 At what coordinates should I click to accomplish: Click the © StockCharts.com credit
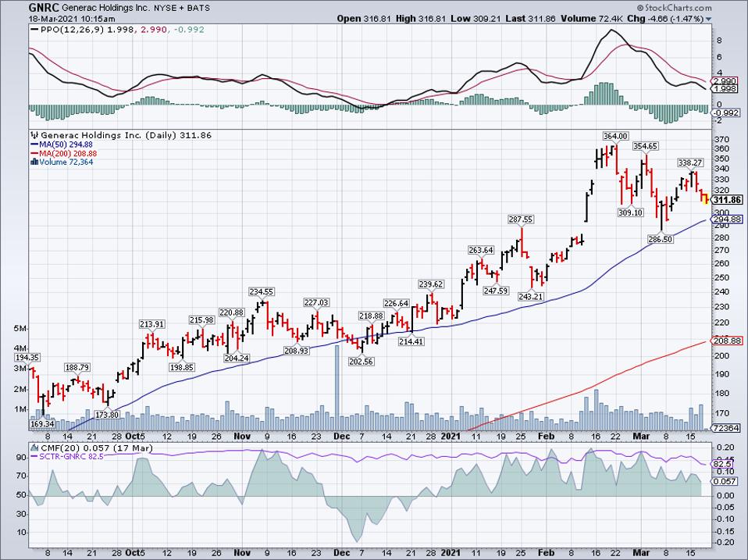tap(674, 8)
